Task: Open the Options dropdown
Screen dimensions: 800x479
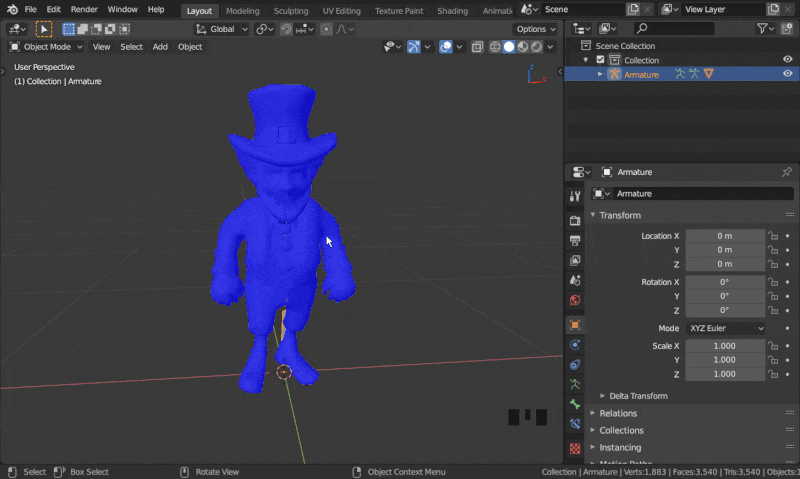Action: click(x=536, y=29)
